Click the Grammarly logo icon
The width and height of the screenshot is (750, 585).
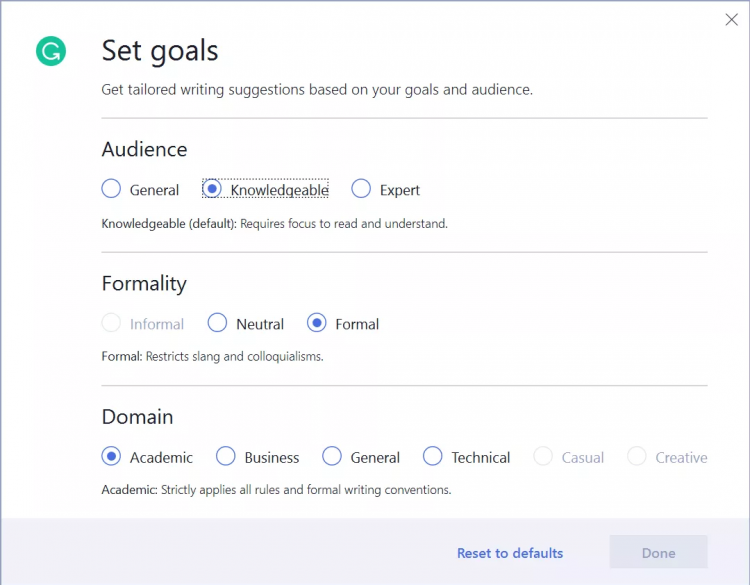(x=51, y=51)
